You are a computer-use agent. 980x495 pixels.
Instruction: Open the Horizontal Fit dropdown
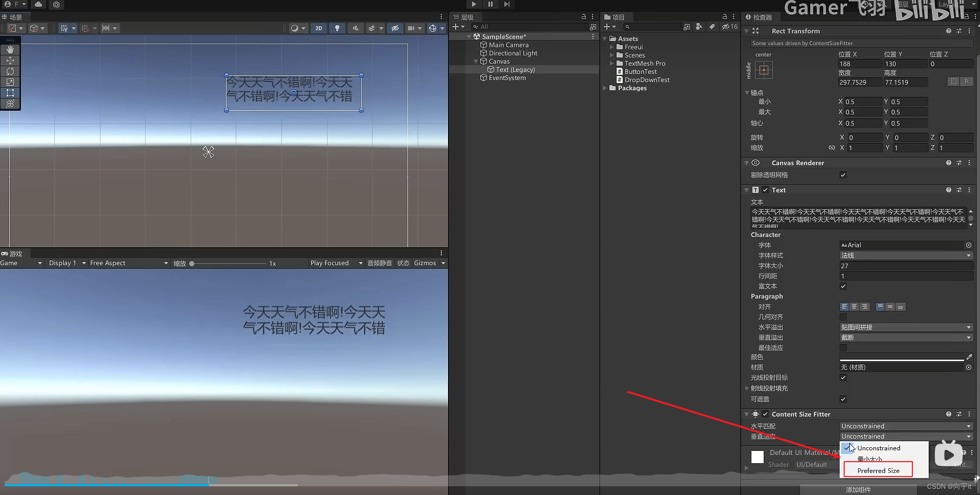point(906,426)
